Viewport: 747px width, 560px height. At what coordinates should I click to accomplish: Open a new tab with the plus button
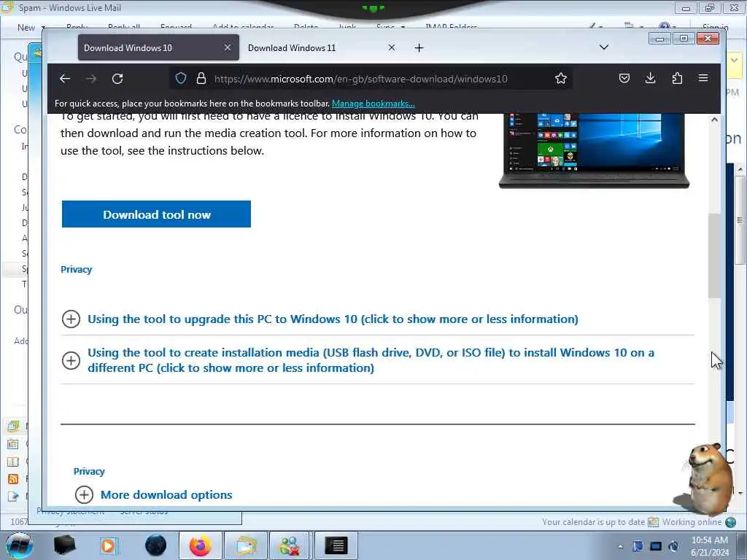pos(419,47)
